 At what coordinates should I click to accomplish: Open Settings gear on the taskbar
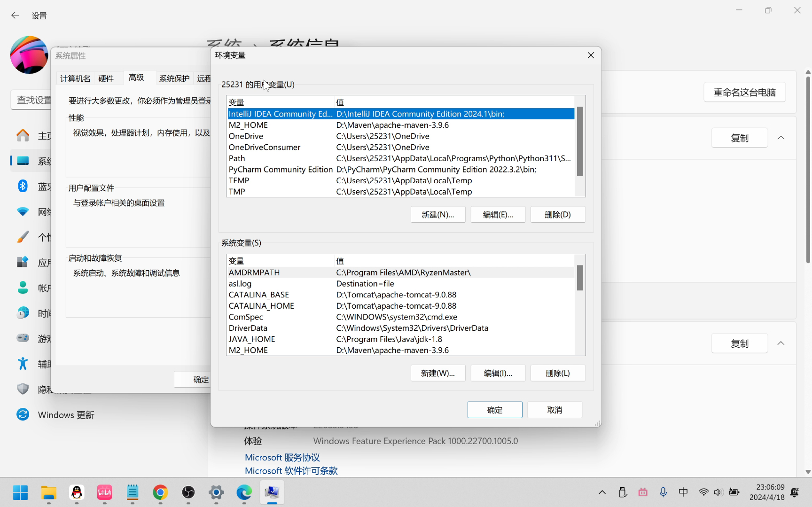tap(216, 492)
